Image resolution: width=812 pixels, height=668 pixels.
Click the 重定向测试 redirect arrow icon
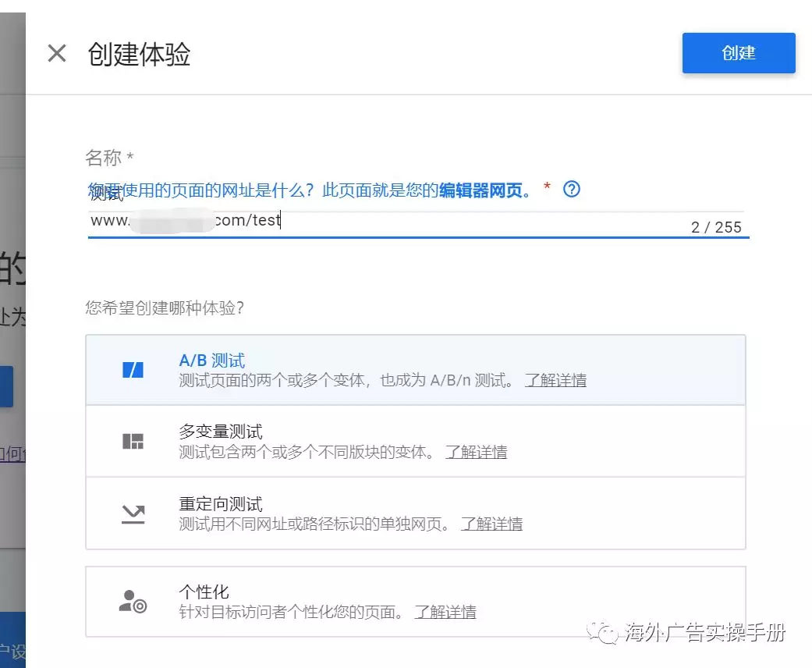point(133,513)
